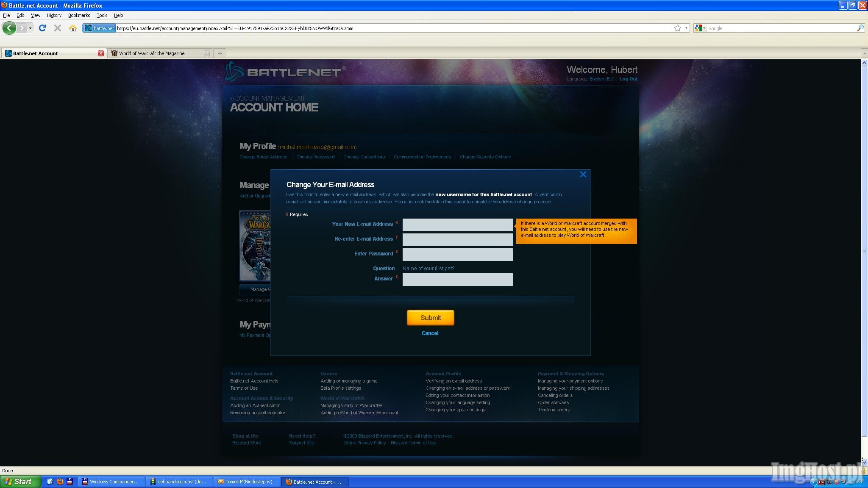Click the blue FFa tray icon

(x=829, y=482)
